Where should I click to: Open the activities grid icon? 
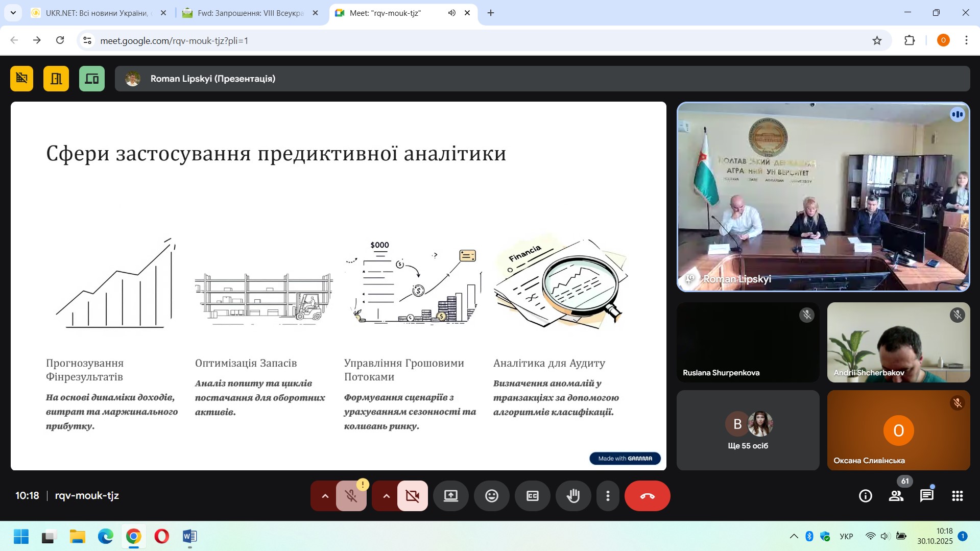tap(957, 496)
